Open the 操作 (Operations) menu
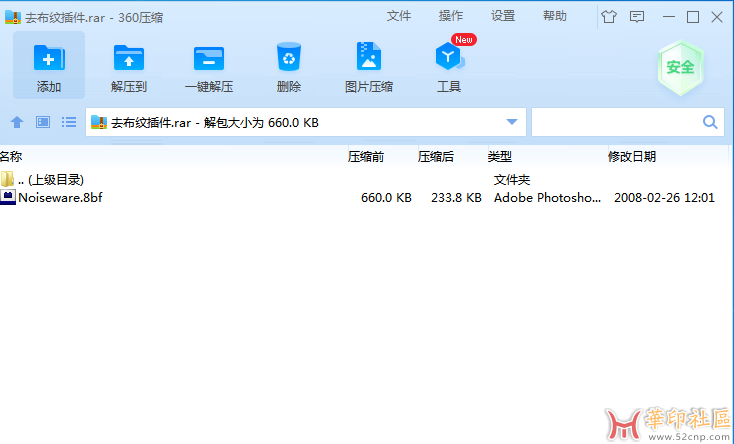This screenshot has height=444, width=734. tap(451, 16)
